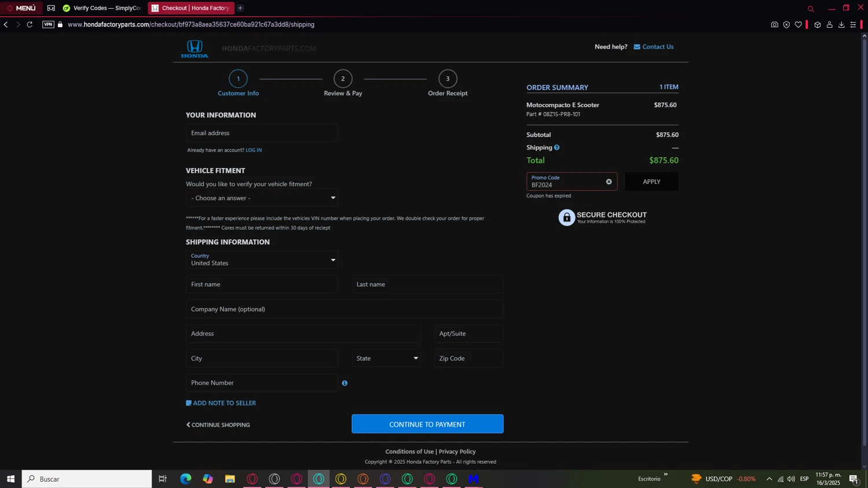868x488 pixels.
Task: Click the Zip Code field
Action: (469, 358)
